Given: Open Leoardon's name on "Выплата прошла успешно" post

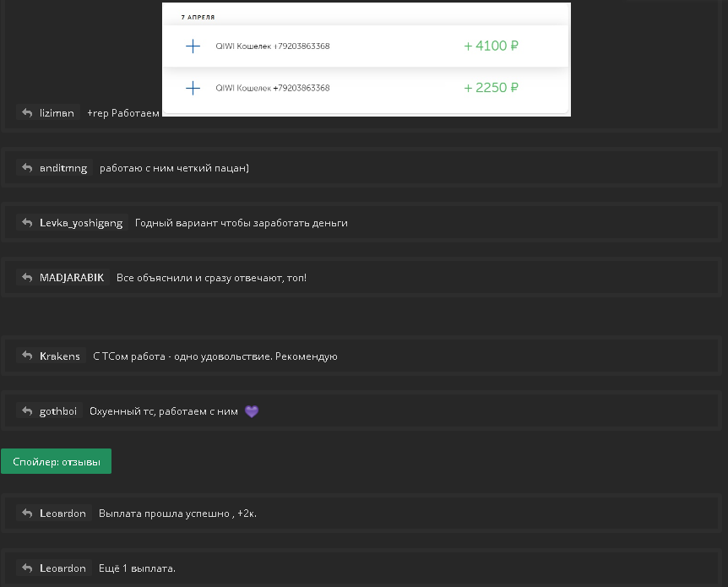Looking at the screenshot, I should [x=62, y=514].
